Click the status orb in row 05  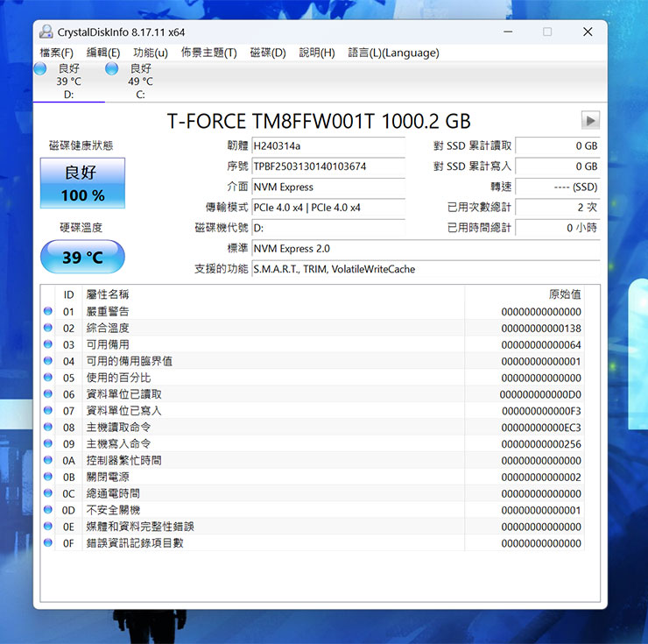coord(48,378)
